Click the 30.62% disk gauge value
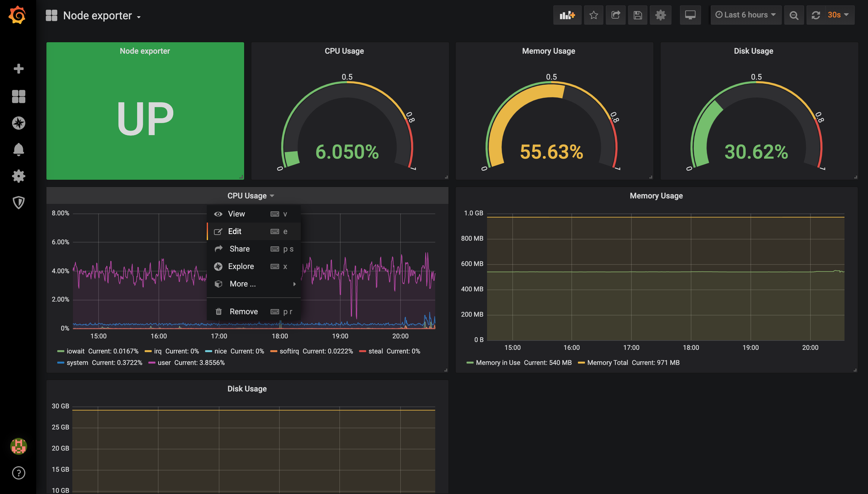Screen dimensions: 868x494 click(756, 152)
